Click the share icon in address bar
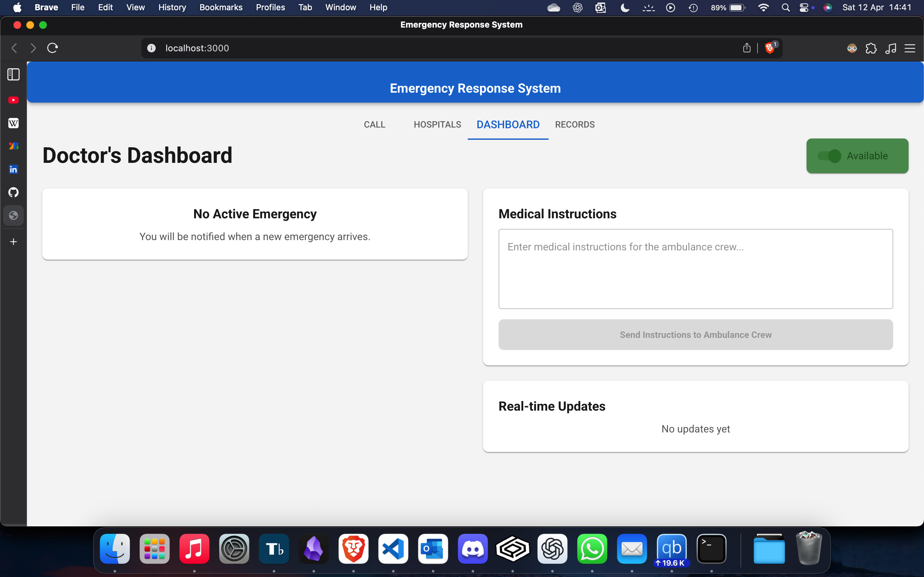 747,48
